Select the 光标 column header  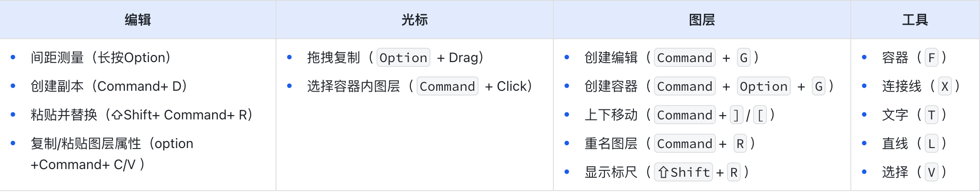[414, 20]
